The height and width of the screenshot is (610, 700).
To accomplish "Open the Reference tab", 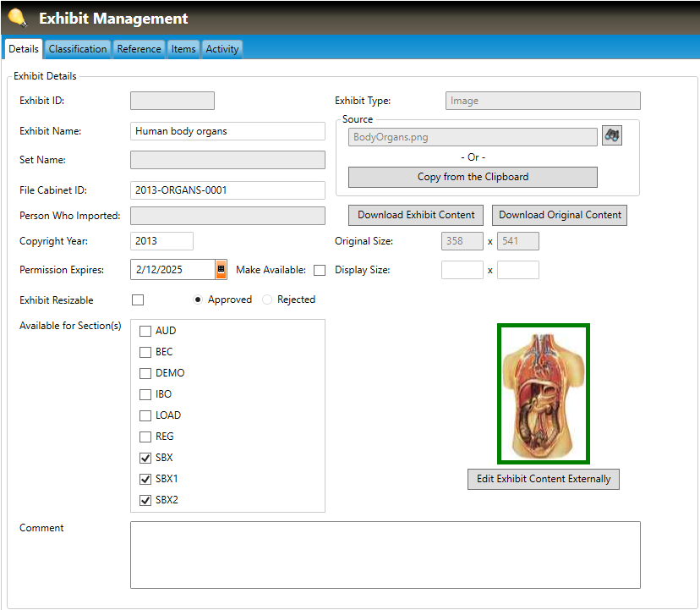I will [x=139, y=49].
